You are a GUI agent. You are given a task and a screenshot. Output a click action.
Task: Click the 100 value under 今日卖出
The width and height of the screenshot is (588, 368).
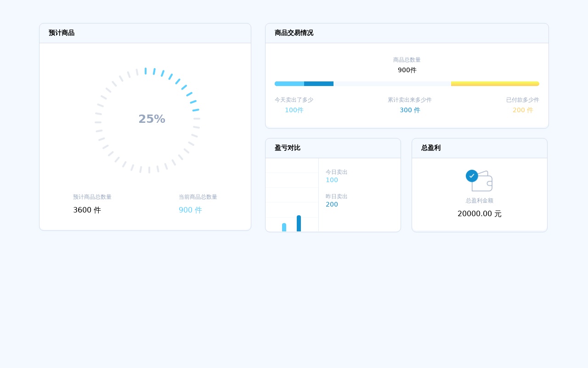(332, 180)
